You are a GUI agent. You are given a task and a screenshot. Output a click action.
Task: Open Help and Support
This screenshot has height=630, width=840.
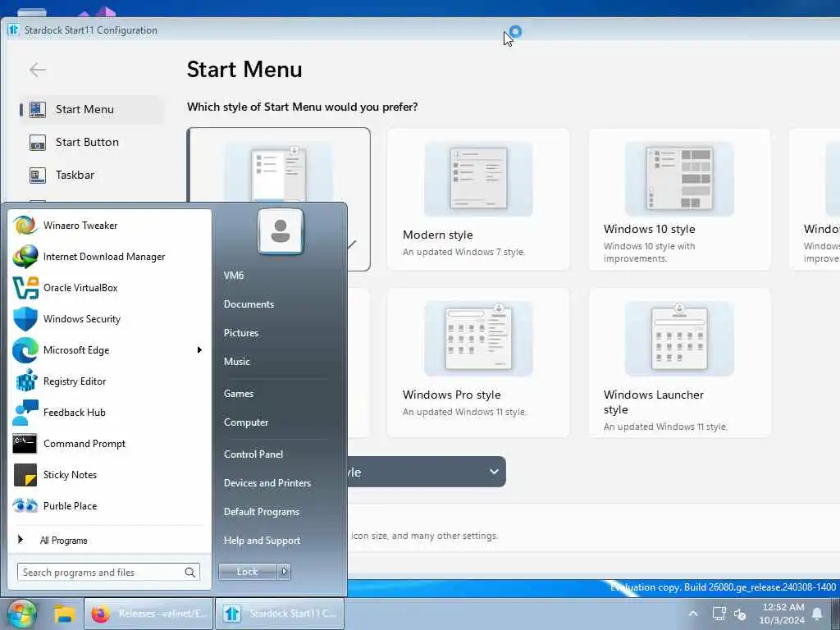pos(262,541)
